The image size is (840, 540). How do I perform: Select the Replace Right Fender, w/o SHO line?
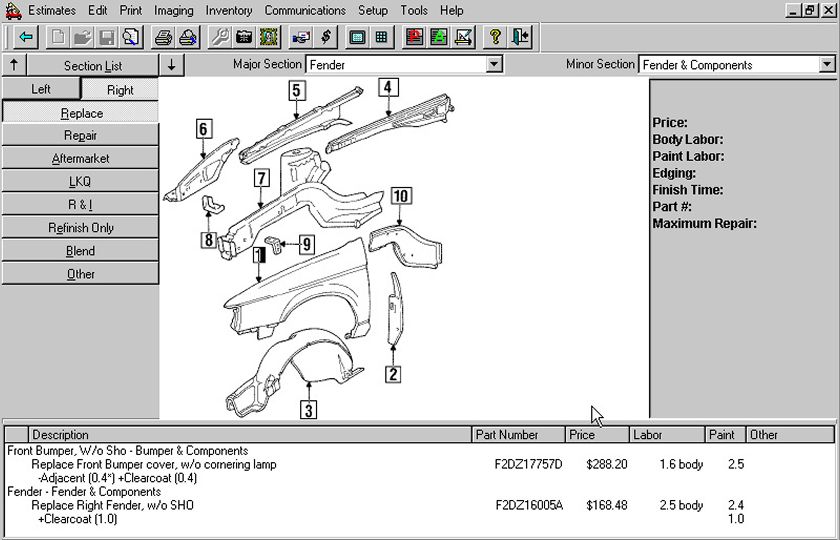pos(112,505)
